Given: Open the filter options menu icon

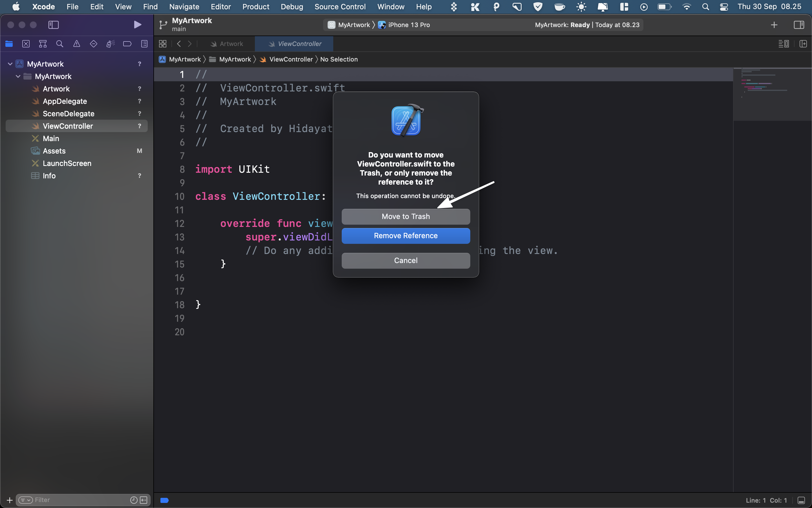Looking at the screenshot, I should tap(25, 500).
